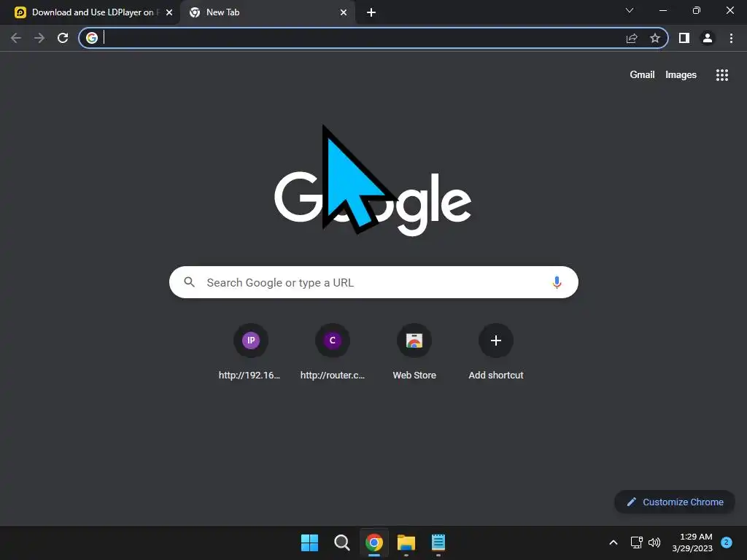Open the Web Store shortcut
747x560 pixels.
[x=414, y=352]
